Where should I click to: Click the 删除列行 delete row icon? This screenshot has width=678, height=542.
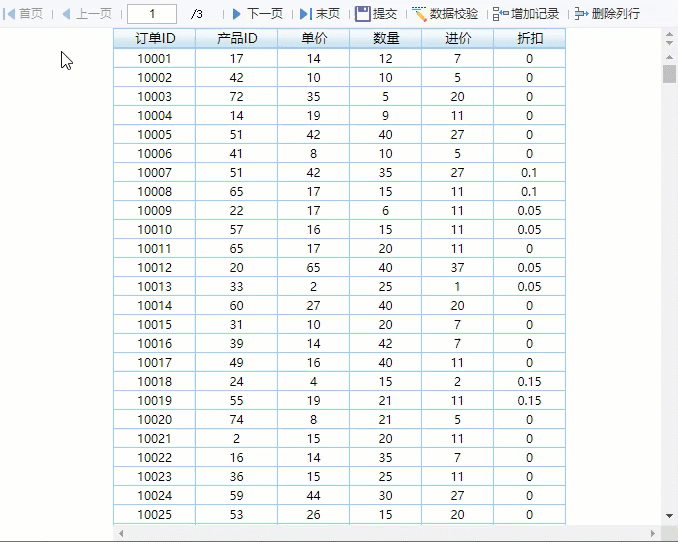coord(582,14)
